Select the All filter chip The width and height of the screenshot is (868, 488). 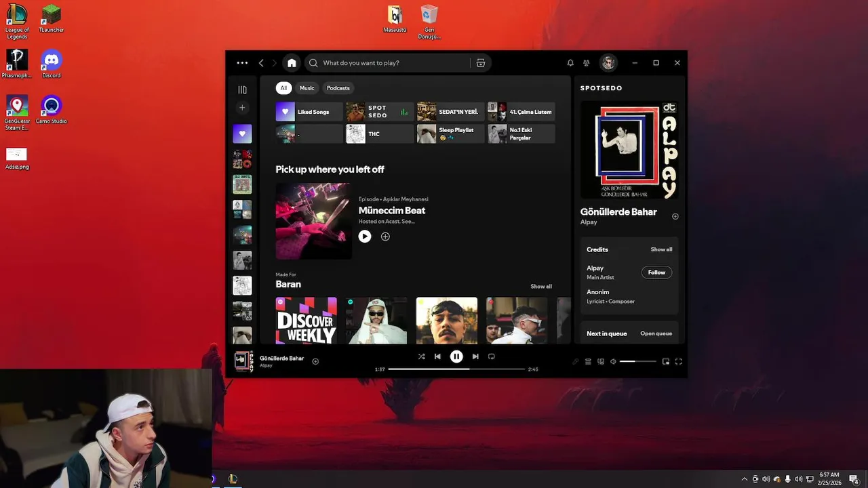[x=283, y=88]
